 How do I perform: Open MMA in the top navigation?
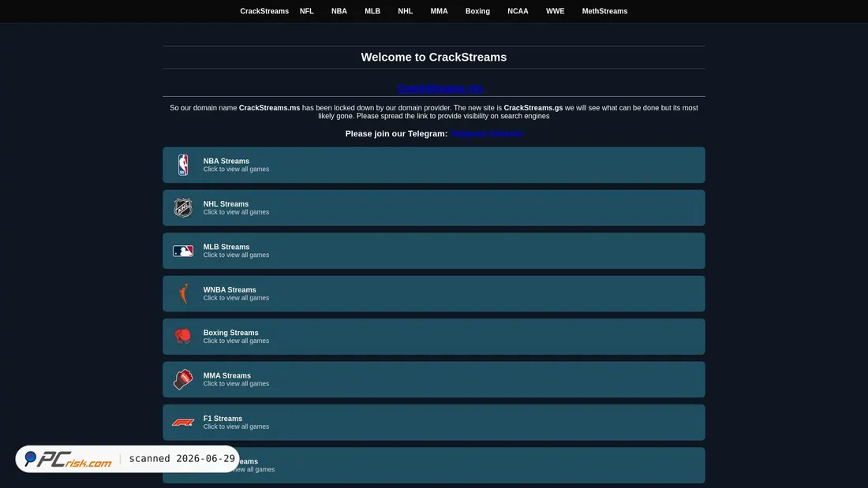coord(439,11)
